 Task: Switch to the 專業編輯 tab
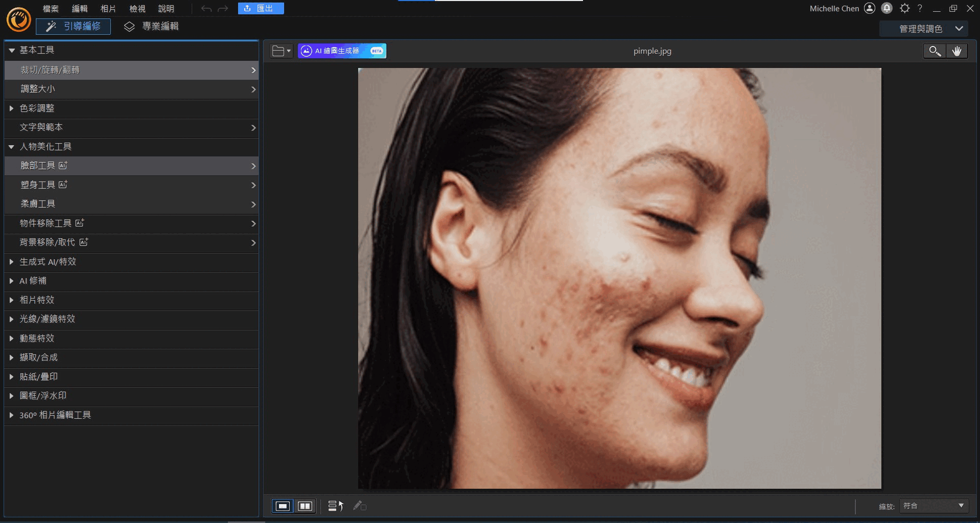[x=152, y=26]
